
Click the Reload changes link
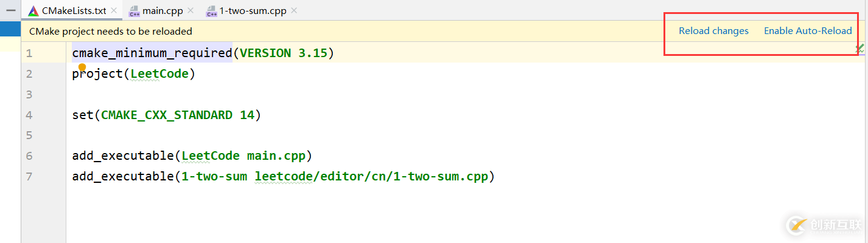(713, 31)
